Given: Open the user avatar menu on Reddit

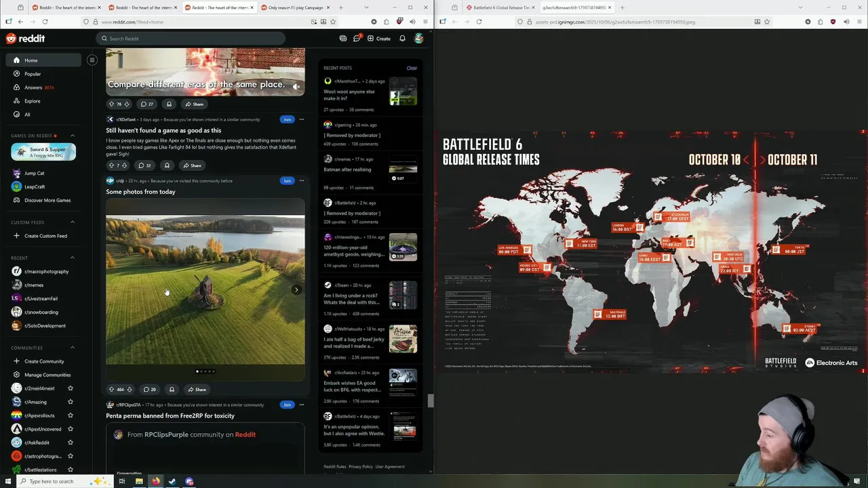Looking at the screenshot, I should pyautogui.click(x=419, y=39).
